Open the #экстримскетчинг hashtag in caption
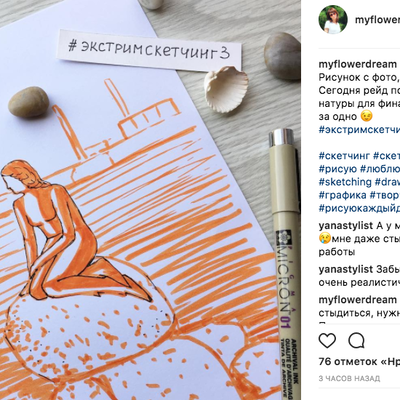Image resolution: width=400 pixels, height=400 pixels. click(x=359, y=129)
